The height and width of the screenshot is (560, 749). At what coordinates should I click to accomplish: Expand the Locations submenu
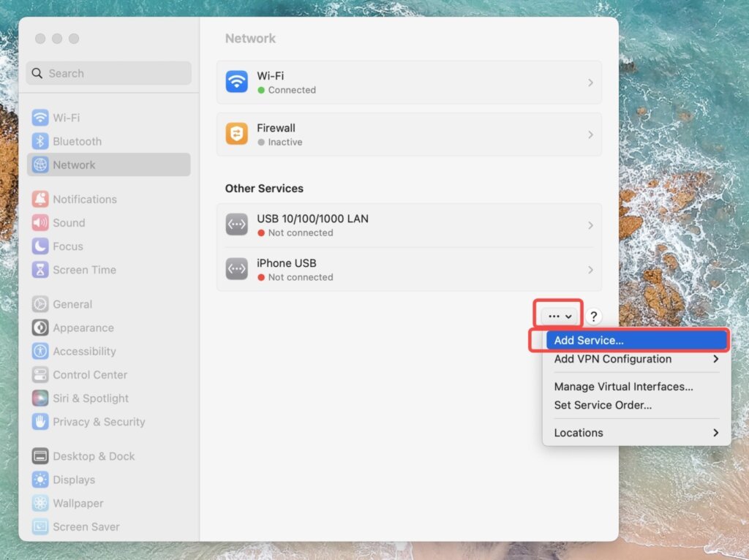(579, 432)
